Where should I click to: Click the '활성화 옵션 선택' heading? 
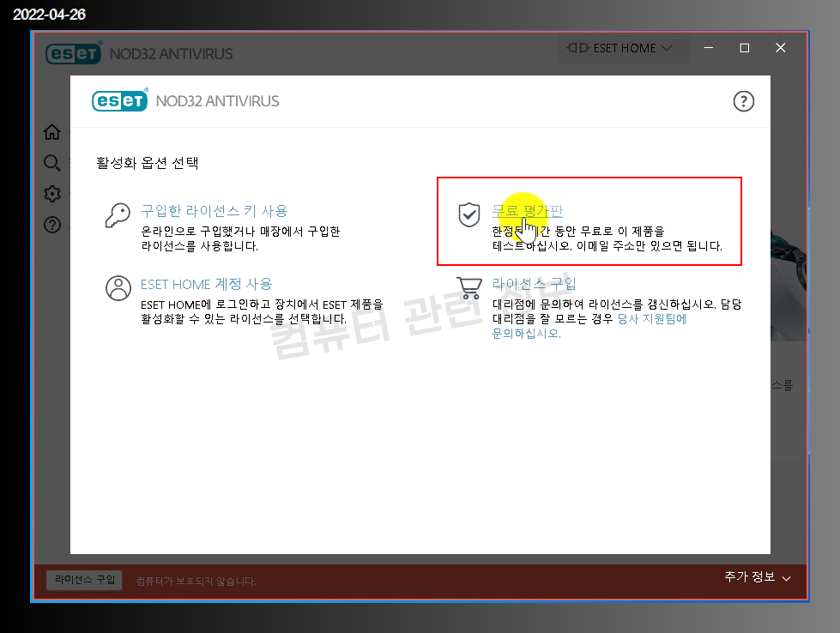(148, 163)
